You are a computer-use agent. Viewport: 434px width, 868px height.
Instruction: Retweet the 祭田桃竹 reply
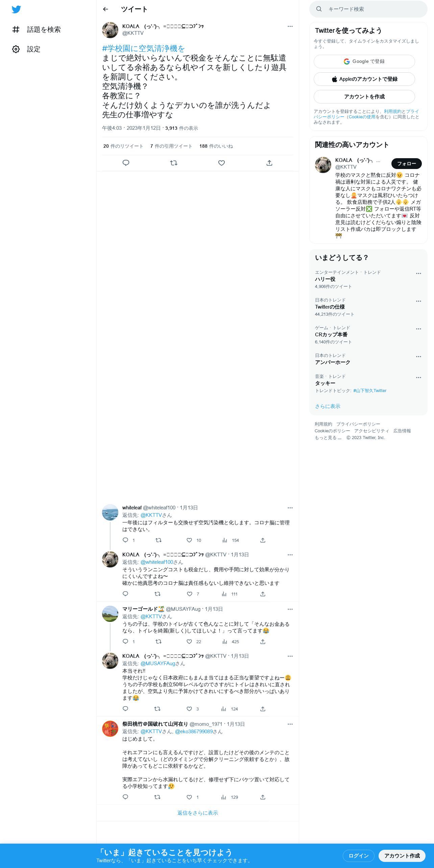(x=157, y=797)
